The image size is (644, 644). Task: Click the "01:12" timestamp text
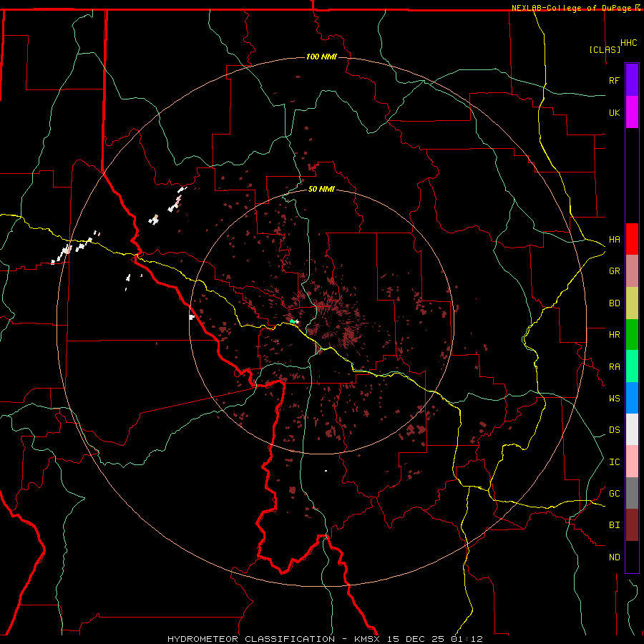pyautogui.click(x=467, y=639)
